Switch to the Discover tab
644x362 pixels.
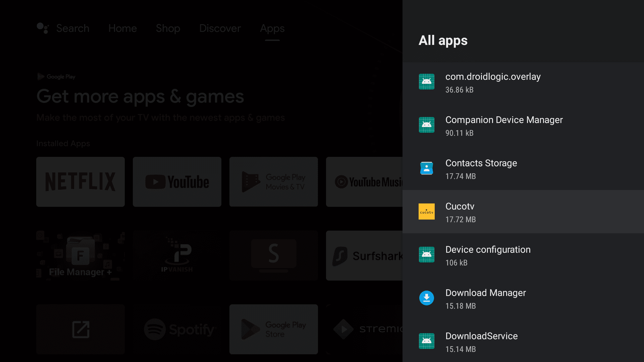pyautogui.click(x=220, y=28)
